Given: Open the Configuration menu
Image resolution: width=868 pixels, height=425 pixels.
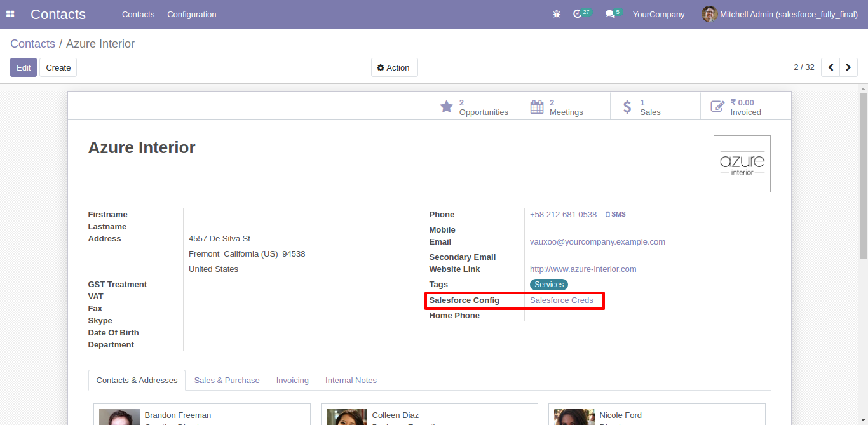Looking at the screenshot, I should [192, 14].
